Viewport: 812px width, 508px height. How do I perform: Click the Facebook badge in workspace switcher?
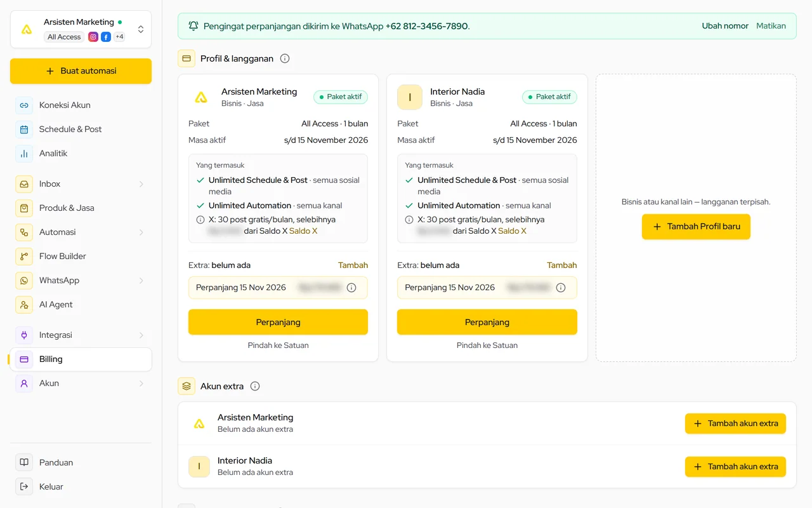coord(106,37)
